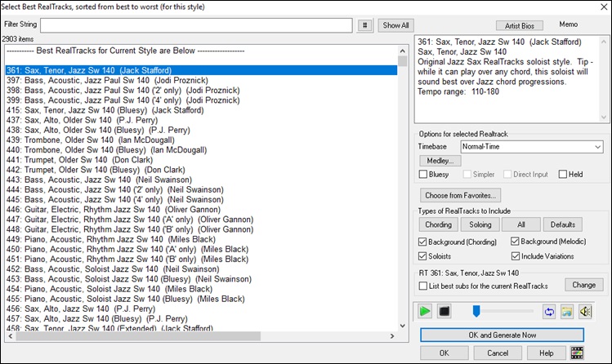
Task: Play the selected RealTrack demo
Action: click(x=425, y=312)
